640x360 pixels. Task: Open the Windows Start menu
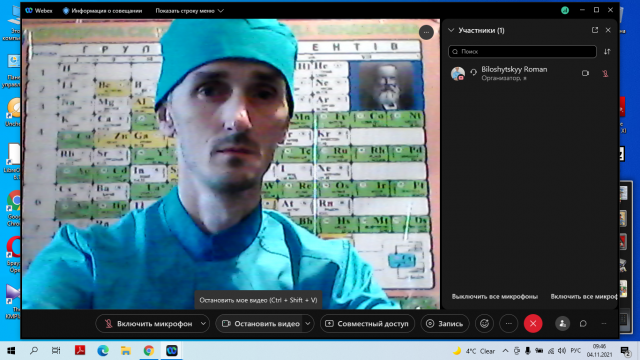coord(11,351)
